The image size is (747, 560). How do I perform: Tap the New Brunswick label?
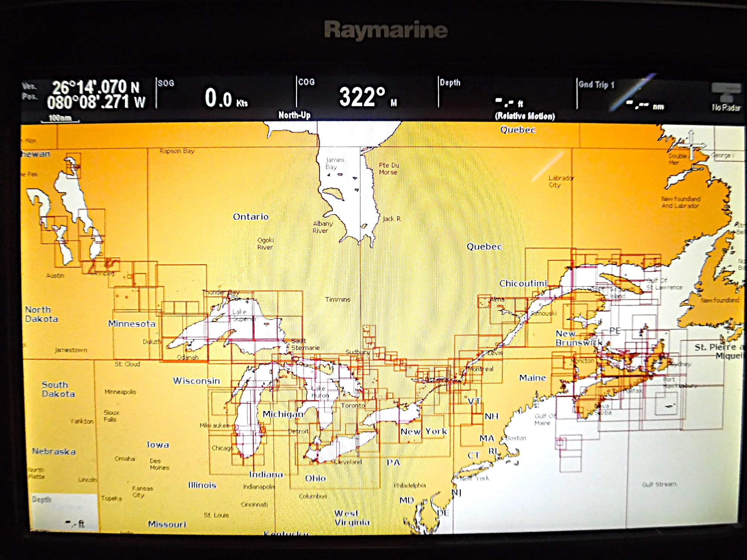point(579,338)
